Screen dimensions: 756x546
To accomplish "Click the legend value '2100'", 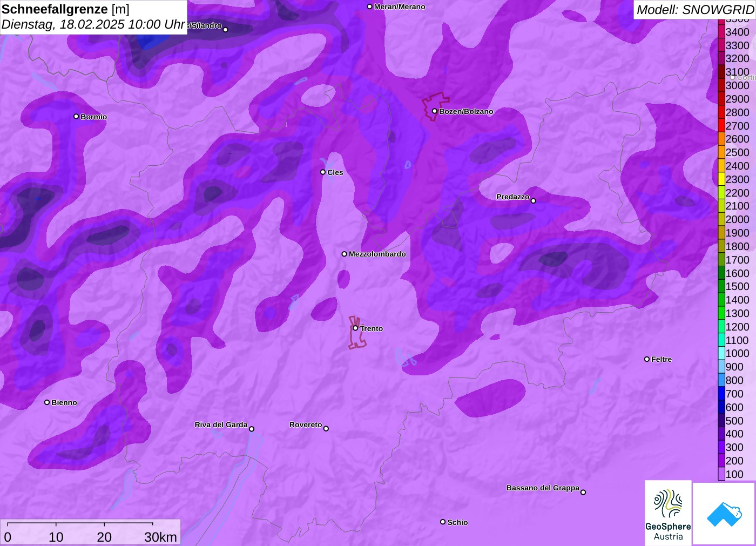I will 737,206.
